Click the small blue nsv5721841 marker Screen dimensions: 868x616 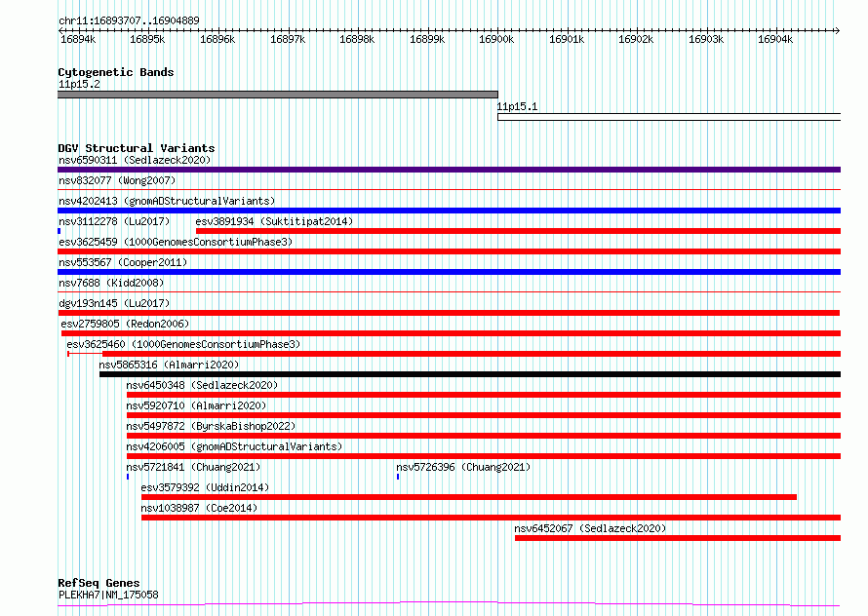pos(128,477)
